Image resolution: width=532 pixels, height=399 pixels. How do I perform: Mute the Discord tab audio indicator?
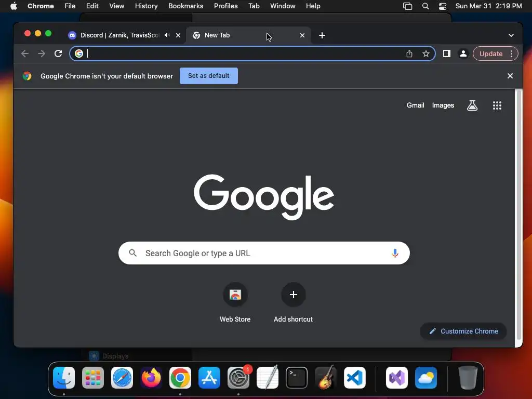point(167,35)
